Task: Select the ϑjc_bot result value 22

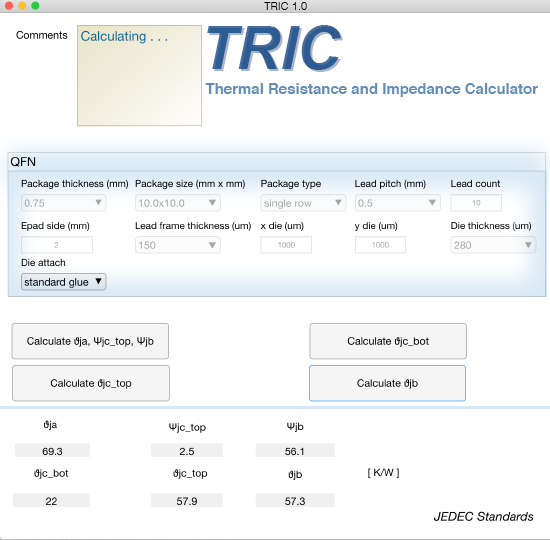Action: click(51, 500)
